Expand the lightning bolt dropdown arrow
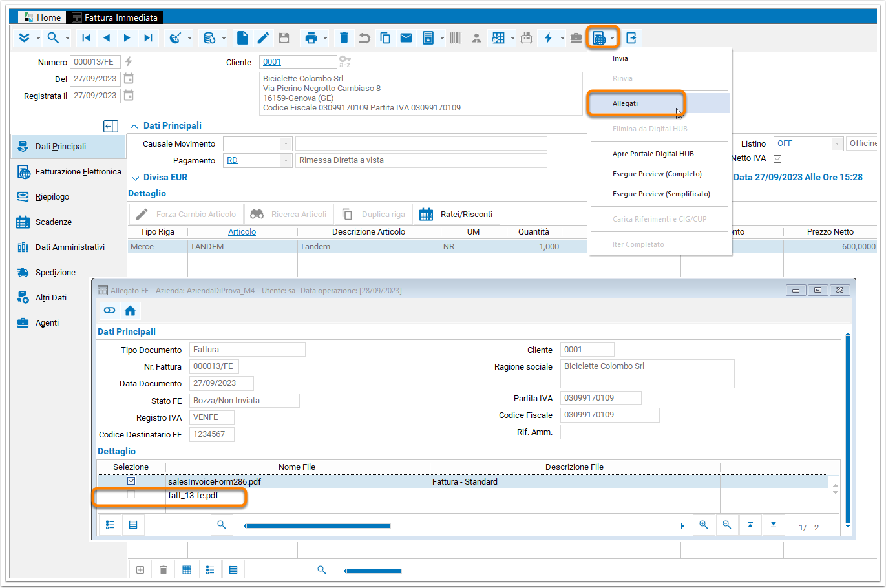886x588 pixels. [562, 39]
